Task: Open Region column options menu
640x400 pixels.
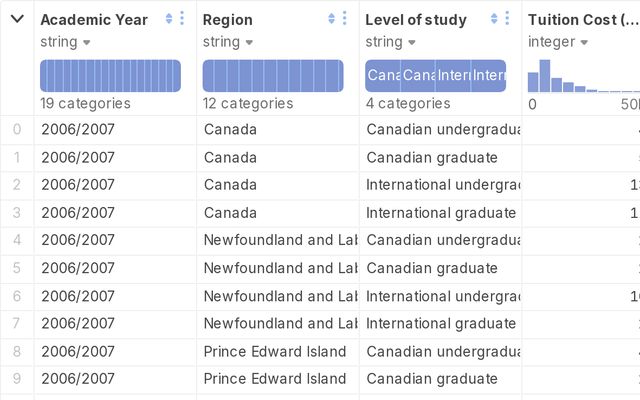Action: [344, 19]
